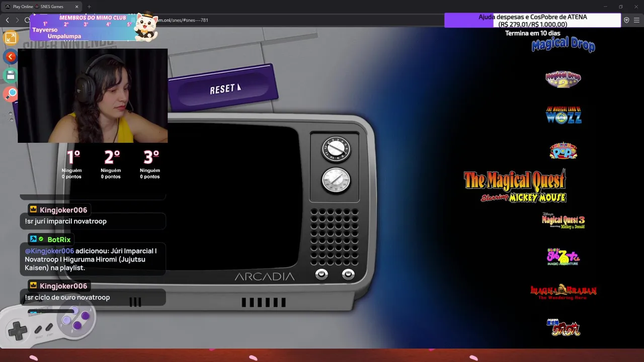Click the 1º place ranking entry
The width and height of the screenshot is (644, 362).
click(x=71, y=164)
